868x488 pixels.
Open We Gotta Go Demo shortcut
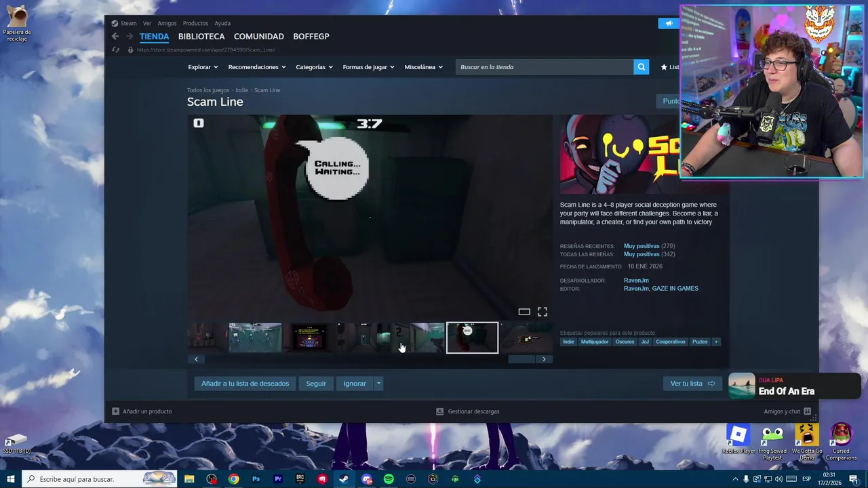pyautogui.click(x=806, y=443)
